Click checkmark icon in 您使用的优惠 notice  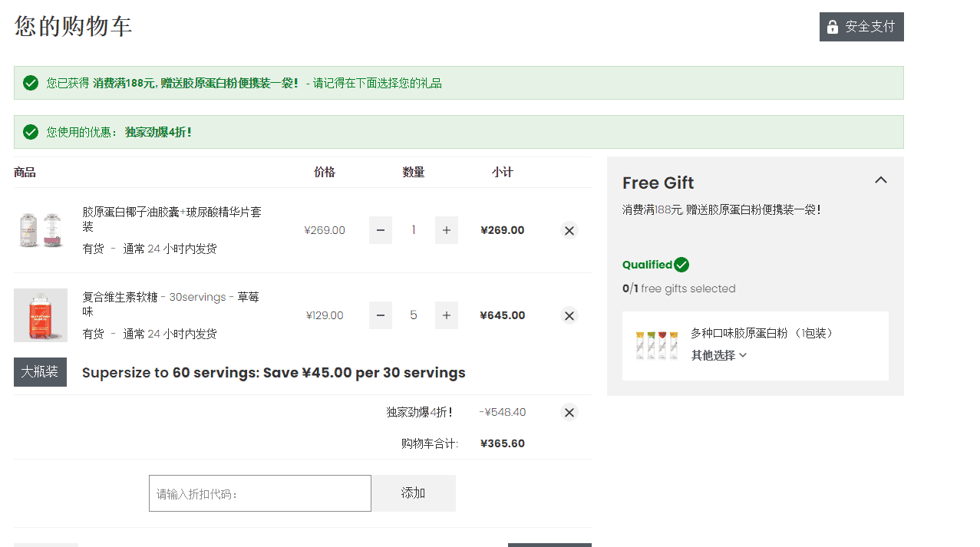click(x=31, y=132)
